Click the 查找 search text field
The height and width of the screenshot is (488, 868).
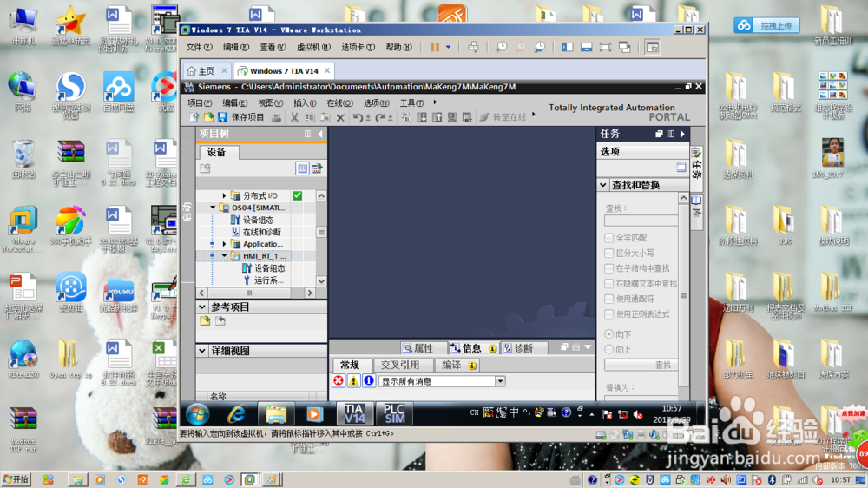click(641, 221)
